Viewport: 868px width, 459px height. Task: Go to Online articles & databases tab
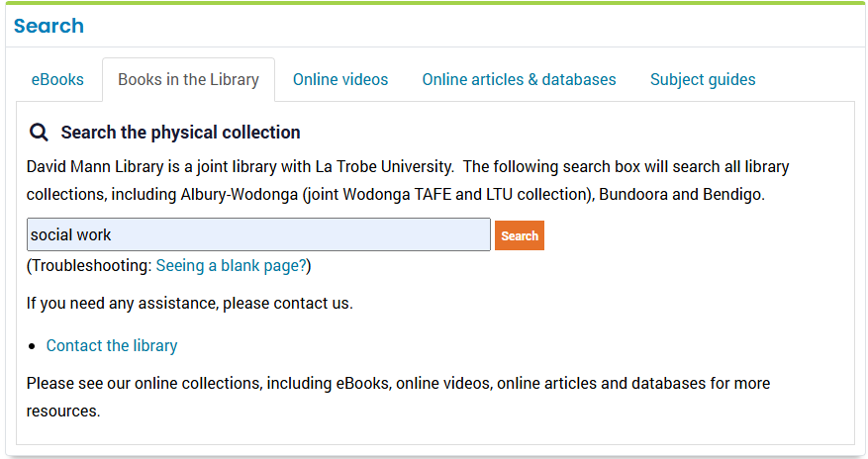pos(519,80)
